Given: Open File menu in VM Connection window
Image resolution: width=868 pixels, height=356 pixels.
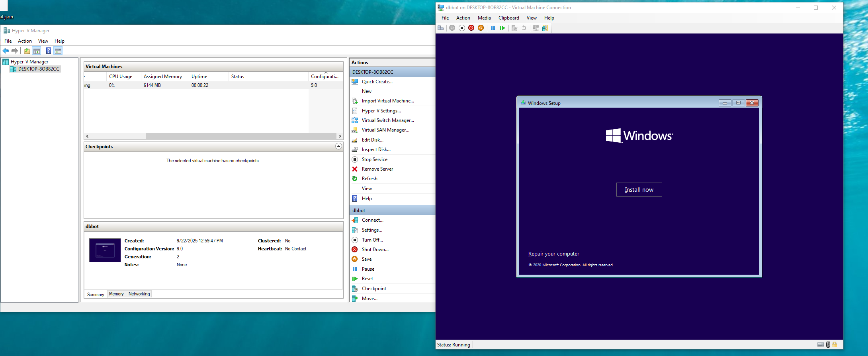Looking at the screenshot, I should [445, 18].
